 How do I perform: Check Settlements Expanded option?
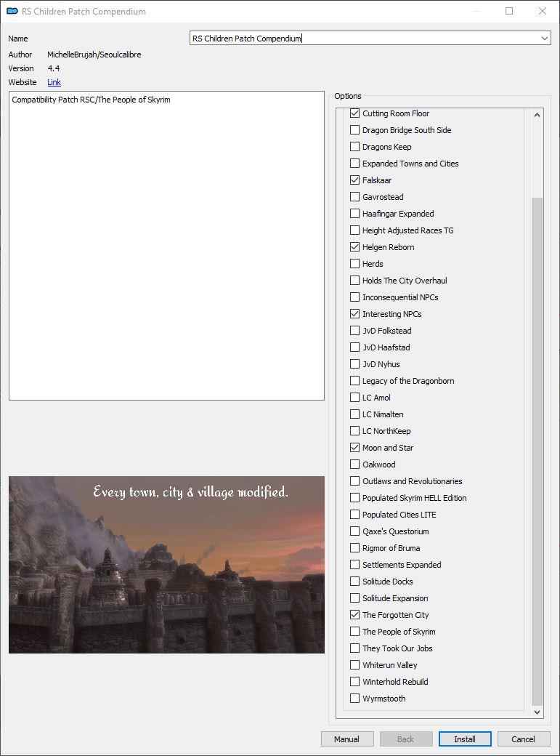coord(354,565)
